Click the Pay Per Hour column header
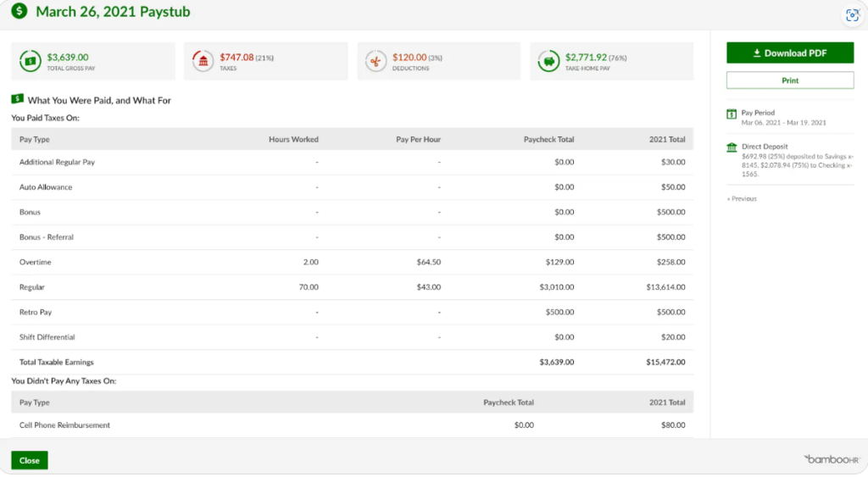This screenshot has height=483, width=868. [x=418, y=139]
